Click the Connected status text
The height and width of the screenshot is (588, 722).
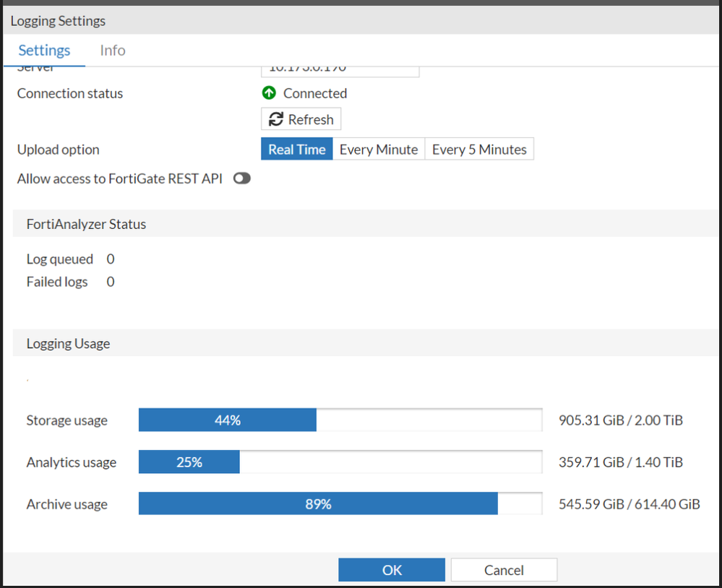[x=315, y=93]
